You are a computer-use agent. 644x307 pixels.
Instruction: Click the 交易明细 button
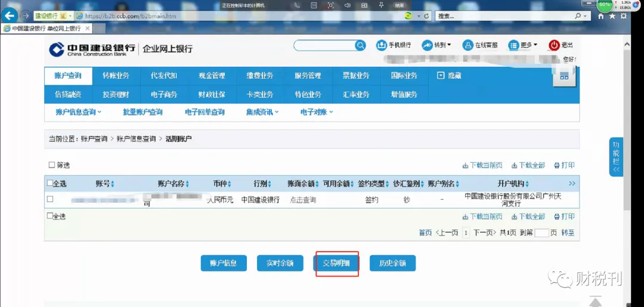pyautogui.click(x=336, y=263)
